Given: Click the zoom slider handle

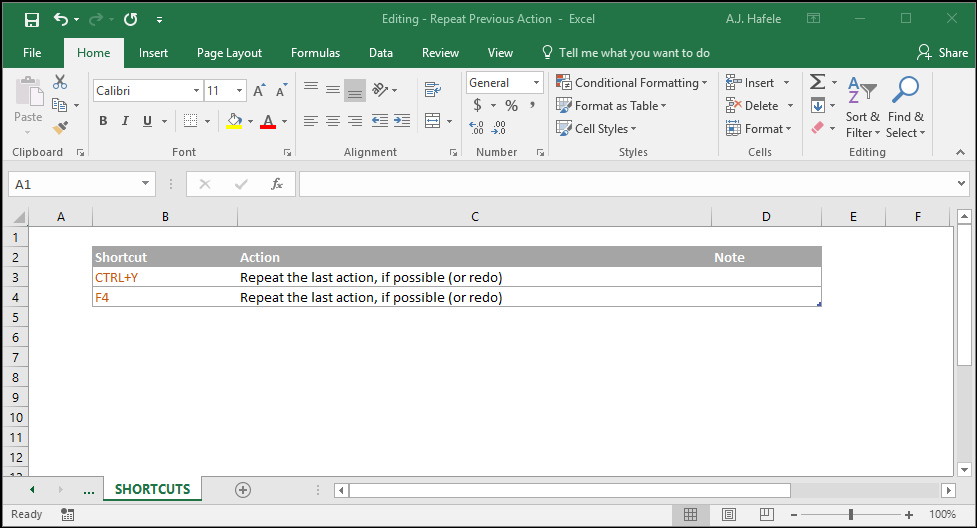Looking at the screenshot, I should (851, 514).
